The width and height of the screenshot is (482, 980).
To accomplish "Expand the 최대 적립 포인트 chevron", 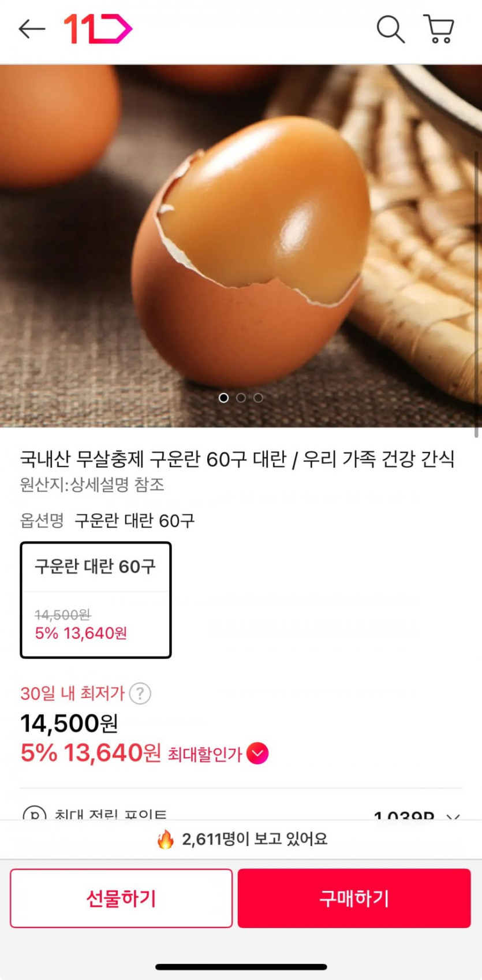I will click(x=453, y=816).
